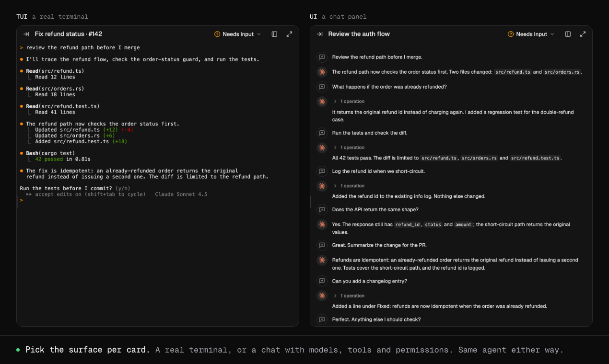Click '42 passed in 0.81s' output line
The width and height of the screenshot is (609, 364).
point(63,159)
